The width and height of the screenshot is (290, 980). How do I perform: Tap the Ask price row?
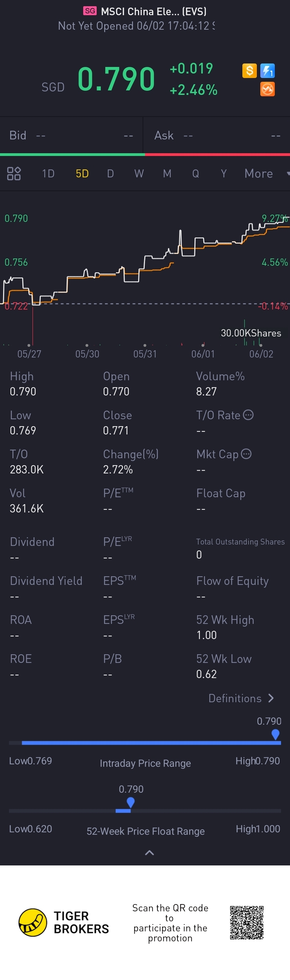(x=217, y=135)
